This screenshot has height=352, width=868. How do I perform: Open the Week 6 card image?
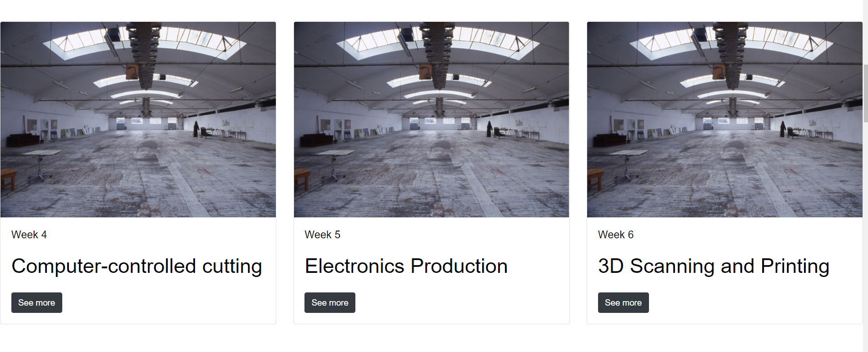725,120
